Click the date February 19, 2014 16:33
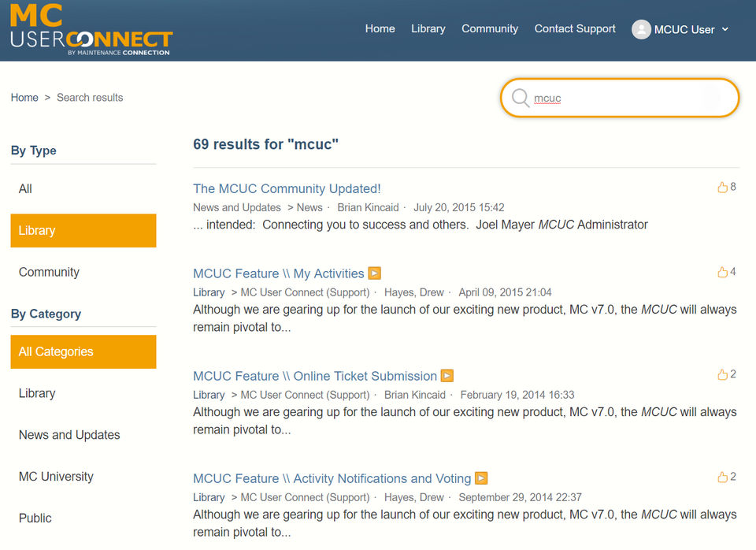 pos(517,395)
